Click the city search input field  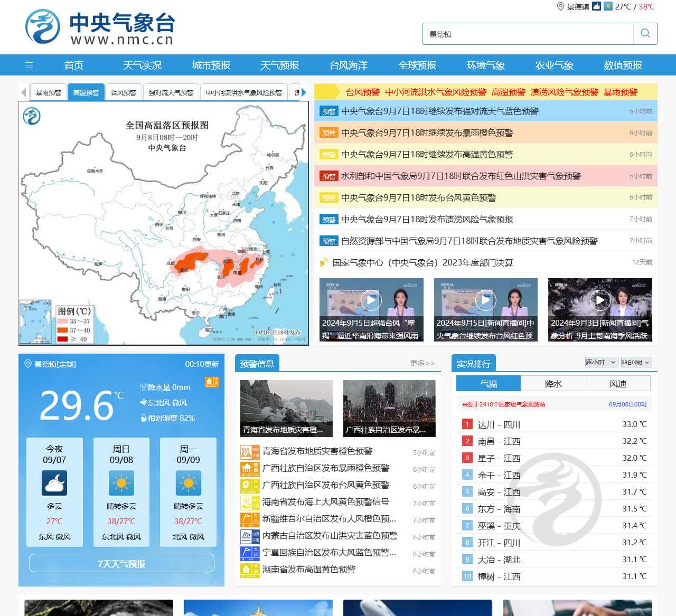pos(528,34)
